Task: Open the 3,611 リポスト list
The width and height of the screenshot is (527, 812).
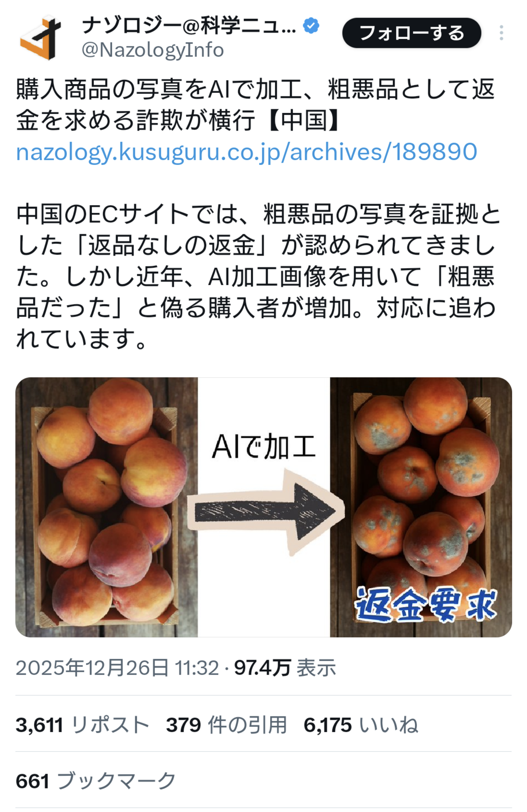Action: [x=82, y=725]
